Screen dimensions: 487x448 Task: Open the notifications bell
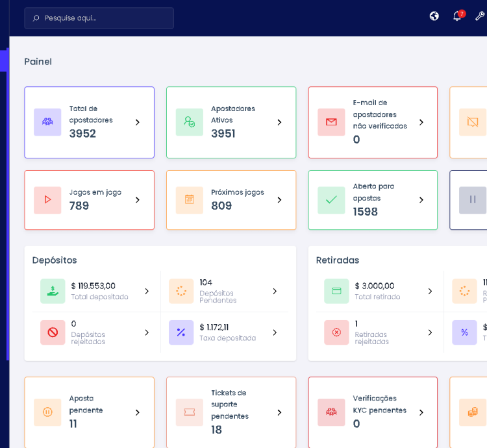(457, 16)
